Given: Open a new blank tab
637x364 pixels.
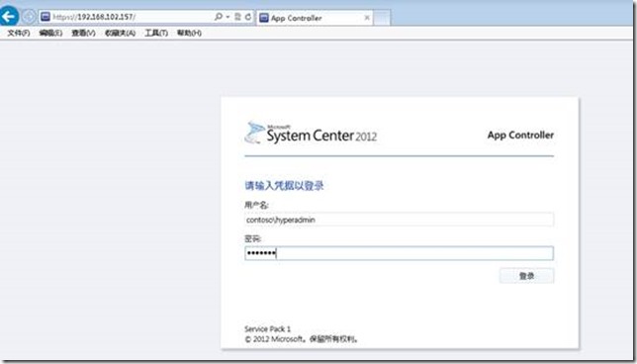Looking at the screenshot, I should coord(382,18).
